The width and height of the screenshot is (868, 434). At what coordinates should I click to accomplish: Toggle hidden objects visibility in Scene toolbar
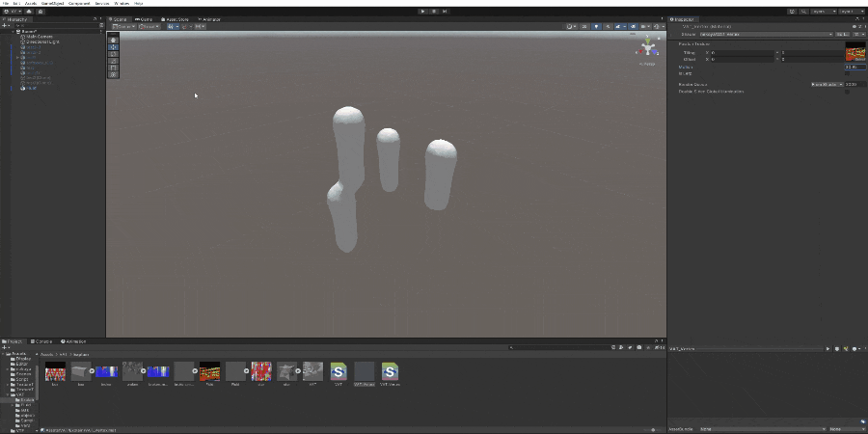(x=632, y=26)
